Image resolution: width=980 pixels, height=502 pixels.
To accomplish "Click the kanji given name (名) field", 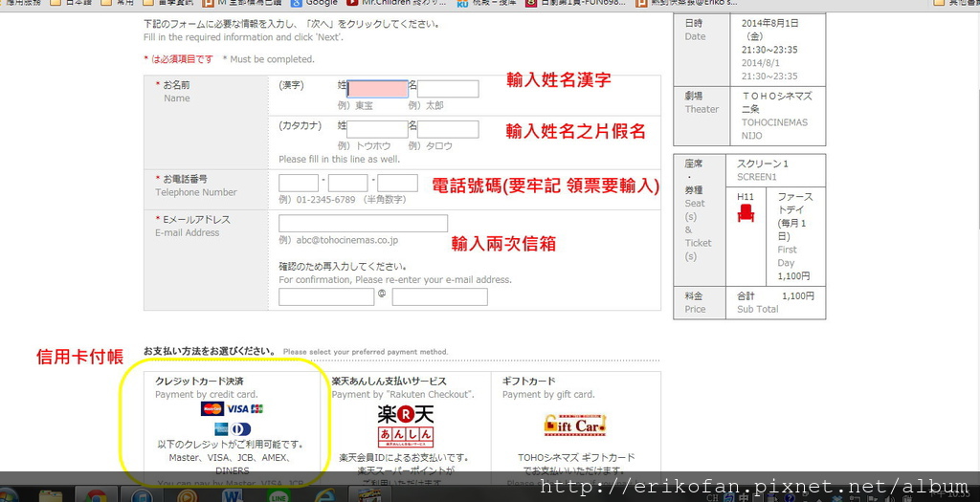I will tap(448, 89).
